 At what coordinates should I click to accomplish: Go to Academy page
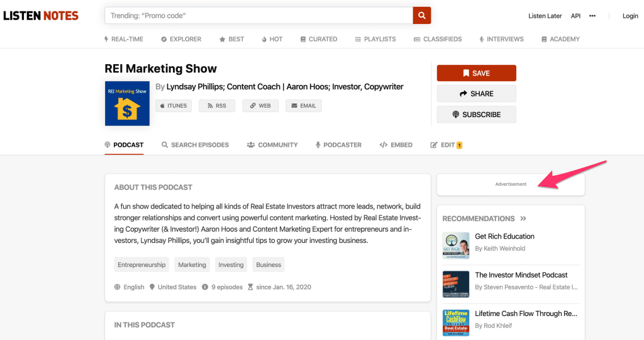coord(560,39)
